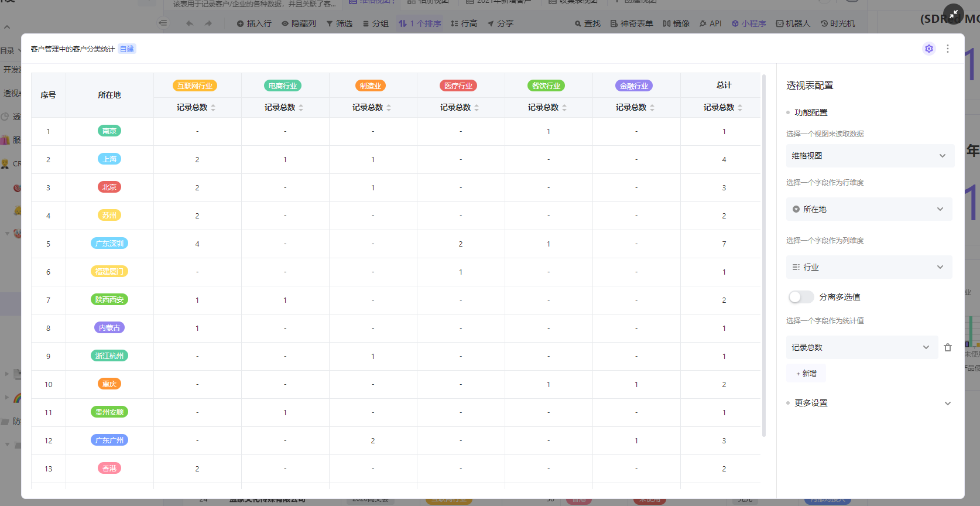Viewport: 980px width, 506px height.
Task: Click the 北京 location tag
Action: pos(109,187)
